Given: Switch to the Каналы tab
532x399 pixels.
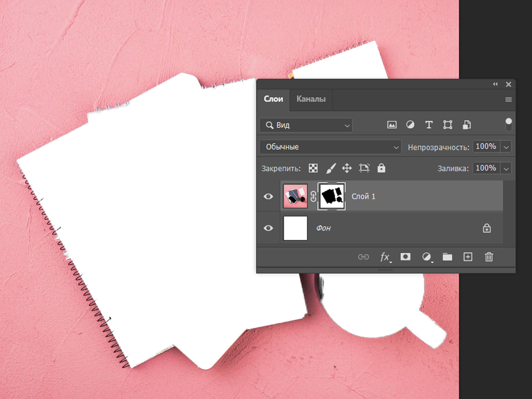Looking at the screenshot, I should [311, 99].
